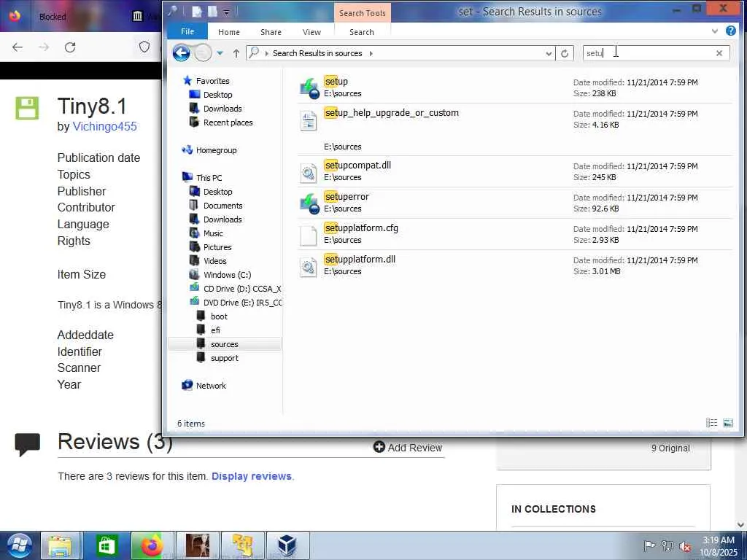Click the Blocked tab in Firefox
The height and width of the screenshot is (560, 747).
tap(53, 17)
